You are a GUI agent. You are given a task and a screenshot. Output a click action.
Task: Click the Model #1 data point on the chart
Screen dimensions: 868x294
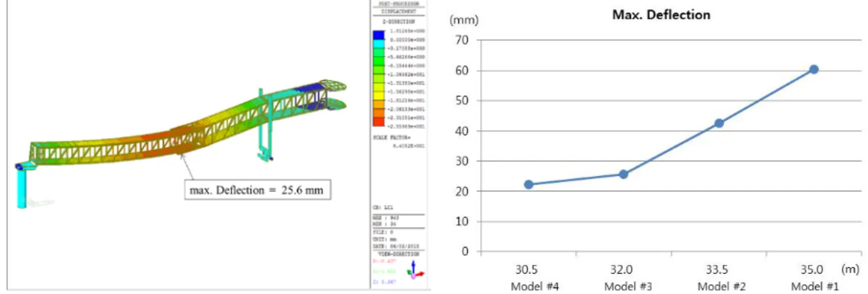tap(814, 69)
